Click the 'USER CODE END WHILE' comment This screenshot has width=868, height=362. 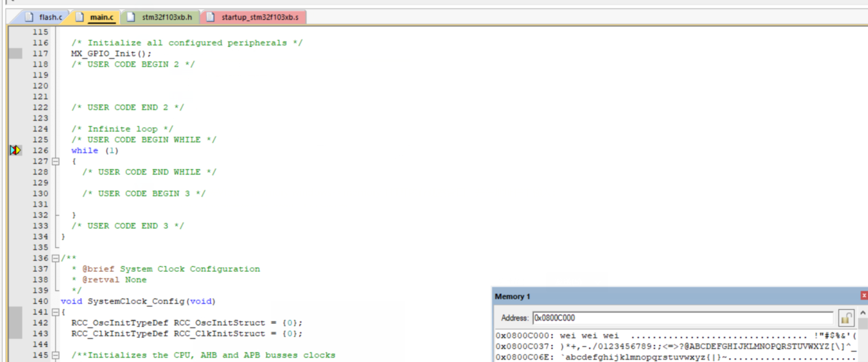tap(149, 172)
